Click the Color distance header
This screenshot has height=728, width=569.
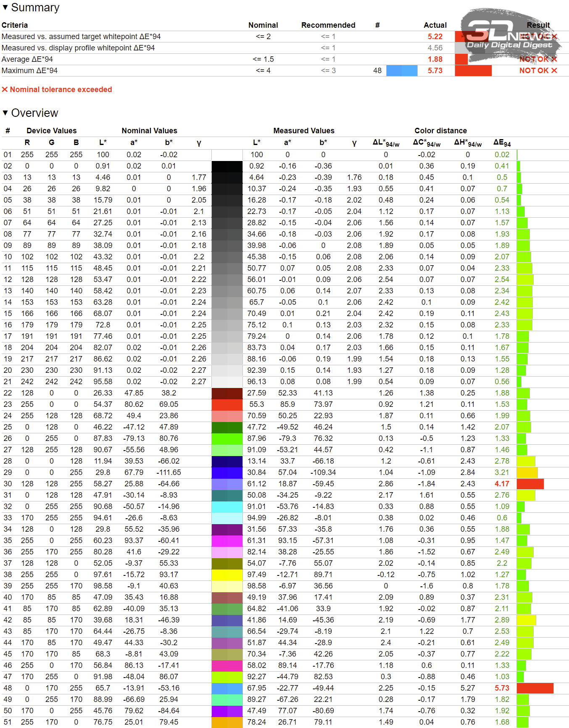(x=441, y=131)
